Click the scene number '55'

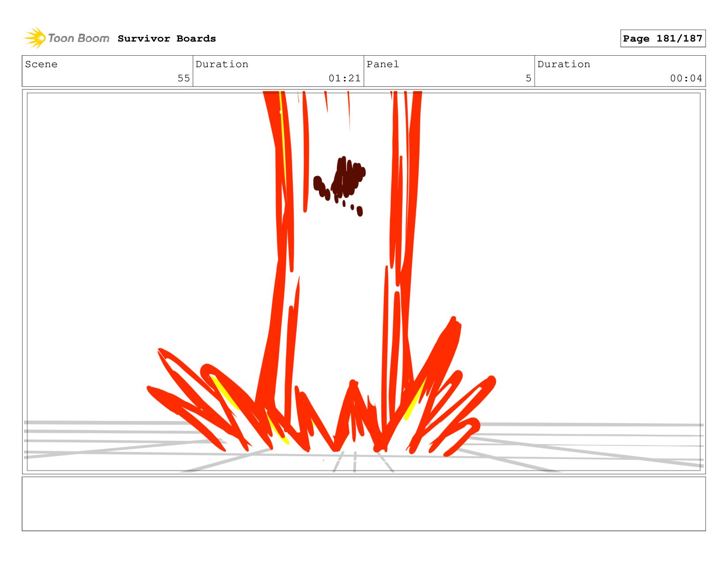pos(184,78)
